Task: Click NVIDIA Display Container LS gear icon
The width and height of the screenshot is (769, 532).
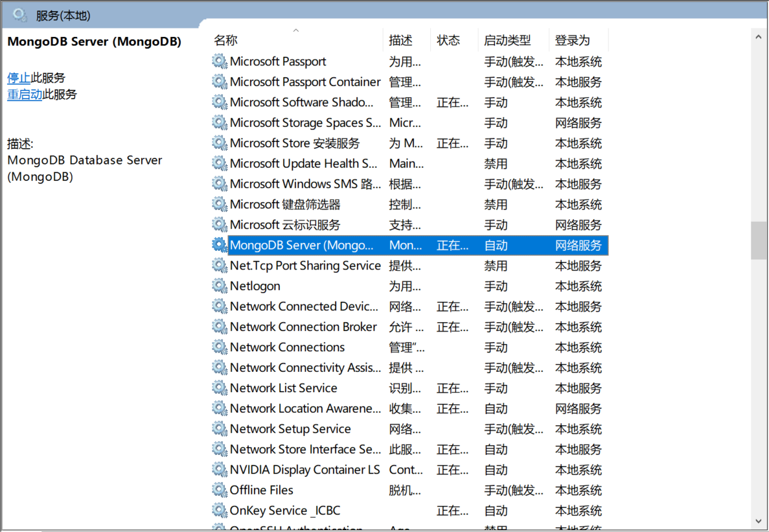Action: point(220,470)
